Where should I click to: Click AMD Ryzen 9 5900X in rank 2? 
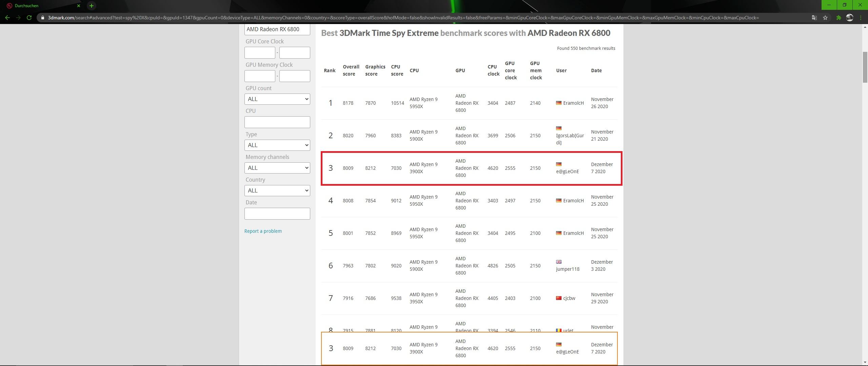click(423, 136)
